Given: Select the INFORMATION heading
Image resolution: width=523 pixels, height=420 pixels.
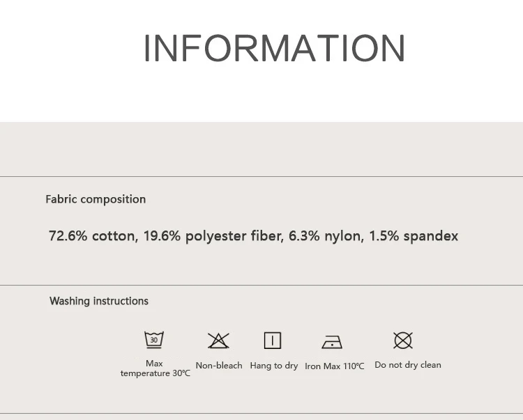Looking at the screenshot, I should click(275, 48).
